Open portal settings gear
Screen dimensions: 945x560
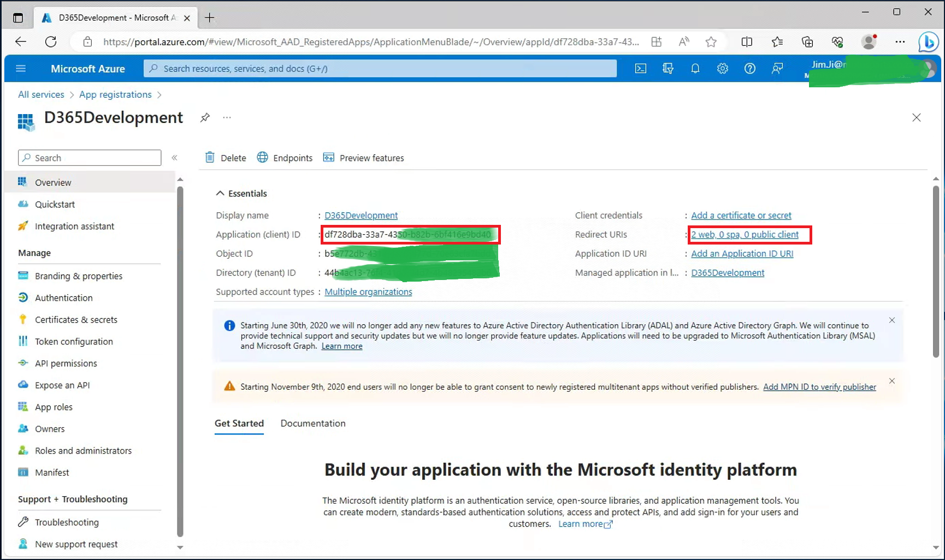(x=723, y=69)
